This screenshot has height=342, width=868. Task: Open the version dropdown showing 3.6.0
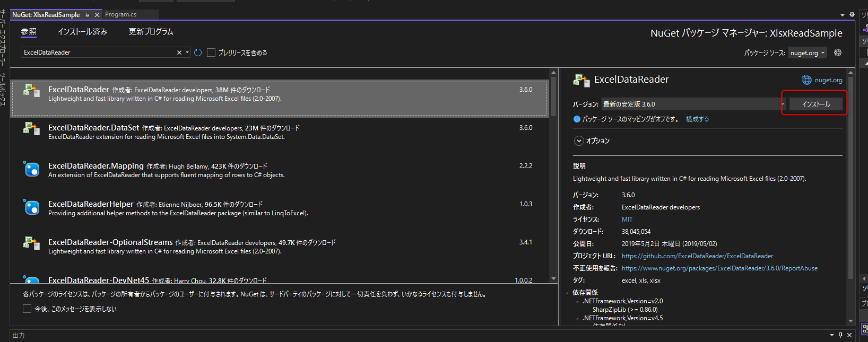click(693, 104)
